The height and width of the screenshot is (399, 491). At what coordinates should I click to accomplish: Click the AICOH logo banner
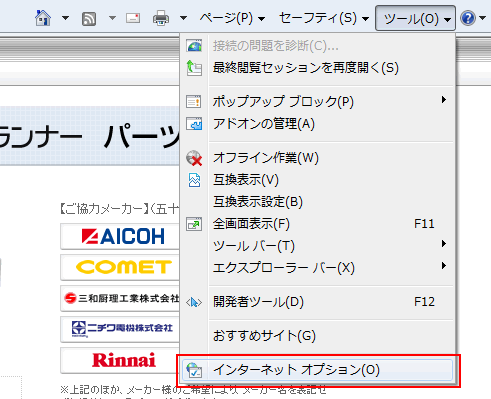[x=120, y=236]
